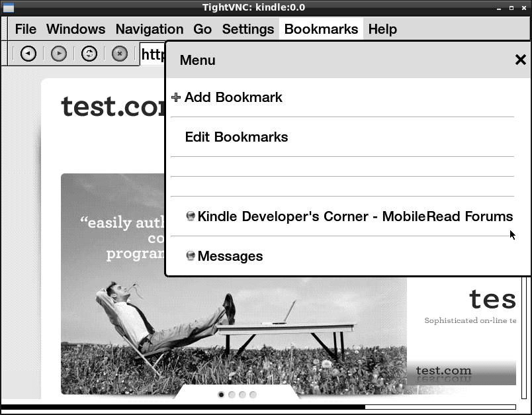Select the fourth carousel dot indicator
Screen dimensions: 532x415
click(x=253, y=394)
